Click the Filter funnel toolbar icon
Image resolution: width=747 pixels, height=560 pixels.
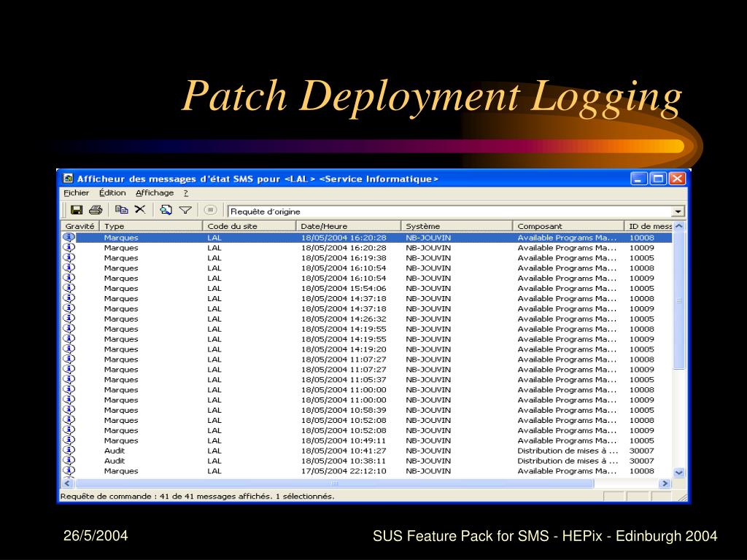(185, 210)
